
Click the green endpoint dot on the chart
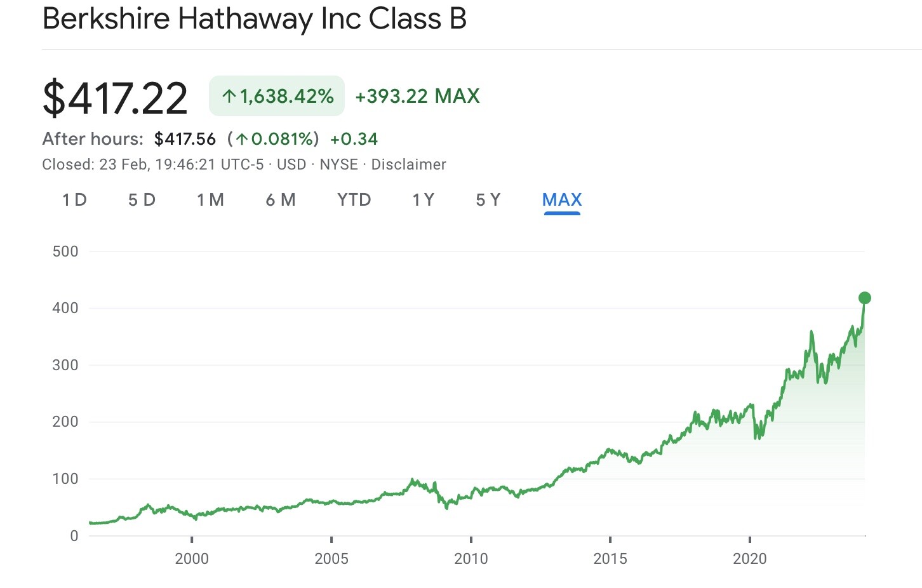point(864,297)
